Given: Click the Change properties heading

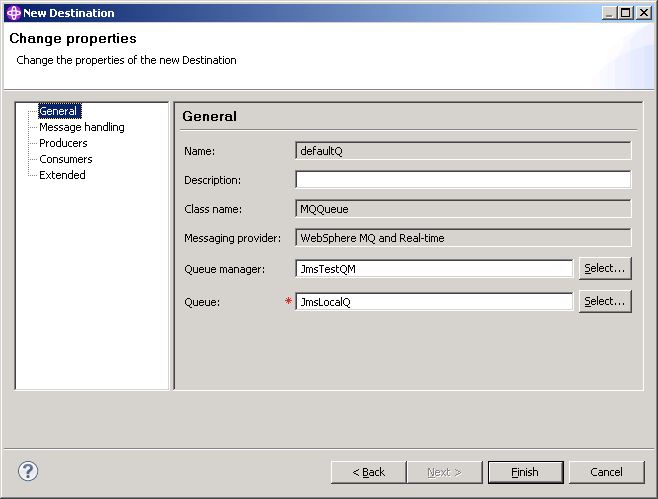Looking at the screenshot, I should tap(73, 39).
